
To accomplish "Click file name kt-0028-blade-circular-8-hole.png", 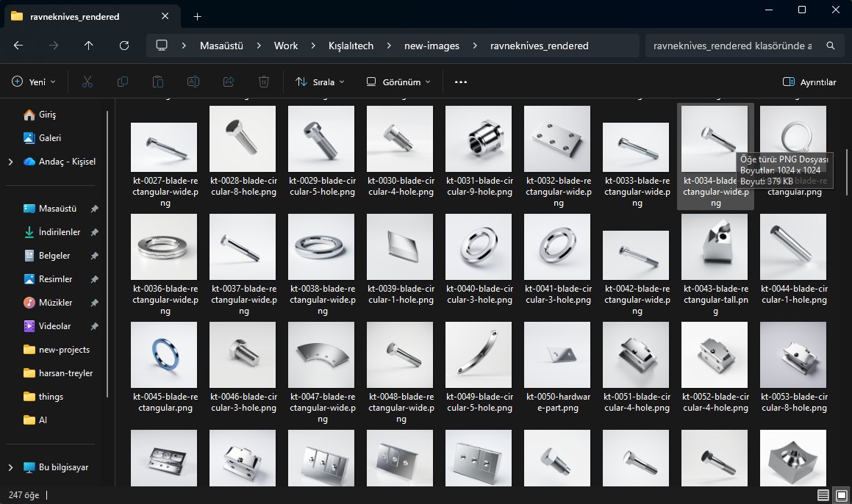I will (243, 187).
